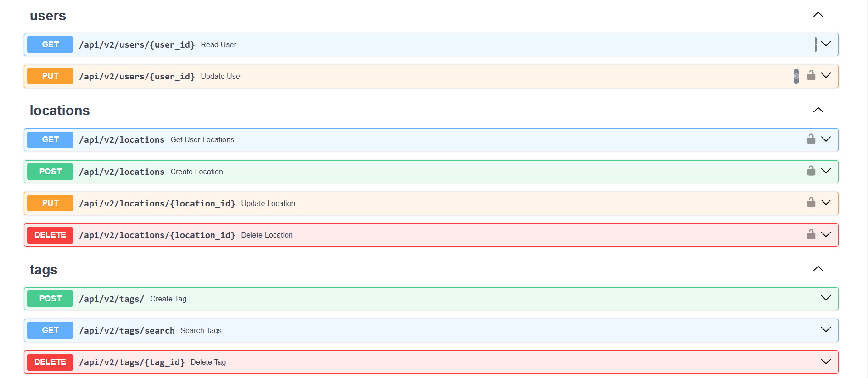The image size is (868, 378).
Task: Click the lock icon on Create Location row
Action: (811, 171)
